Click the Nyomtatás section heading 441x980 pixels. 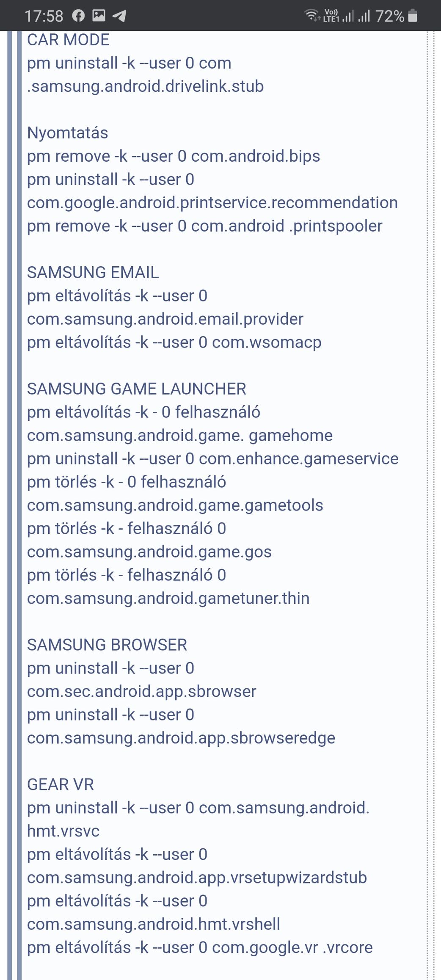coord(68,133)
